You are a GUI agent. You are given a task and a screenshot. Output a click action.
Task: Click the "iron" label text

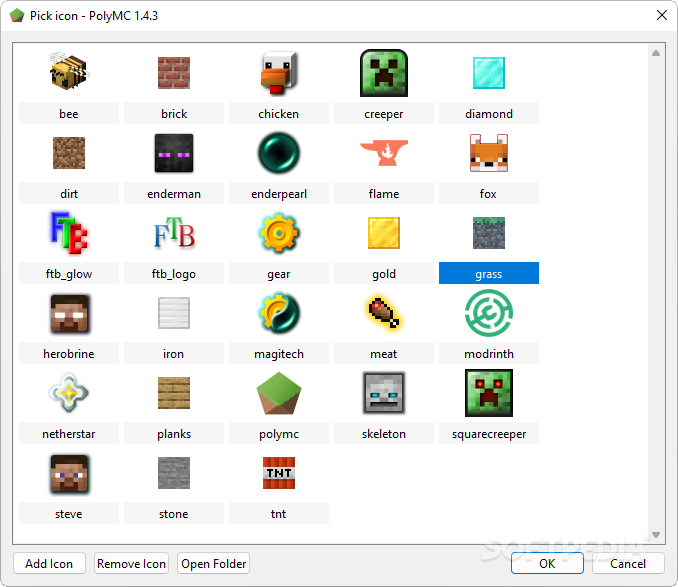[174, 354]
